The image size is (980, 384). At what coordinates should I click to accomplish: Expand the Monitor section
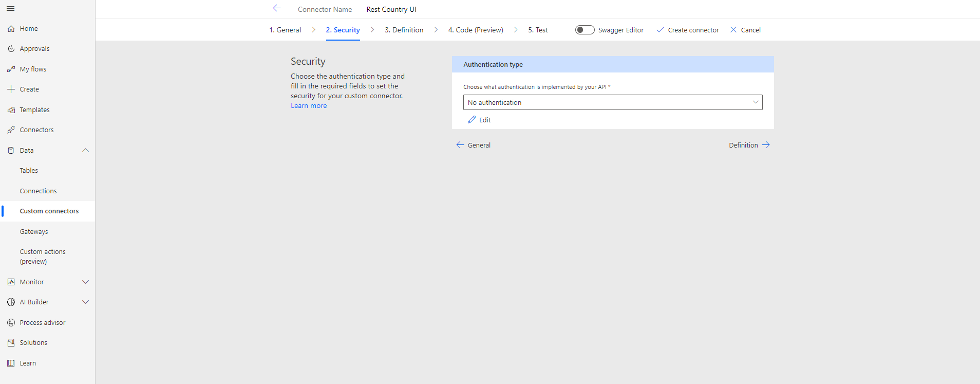(x=85, y=282)
